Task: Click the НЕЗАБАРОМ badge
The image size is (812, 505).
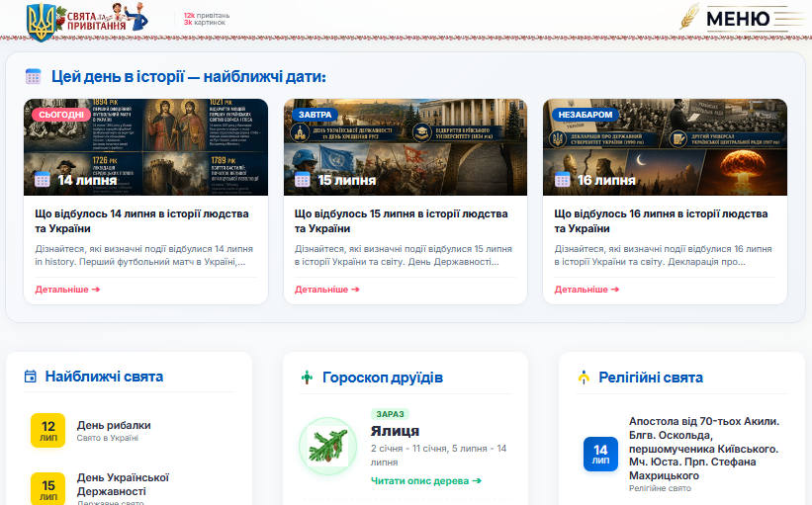Action: click(586, 115)
